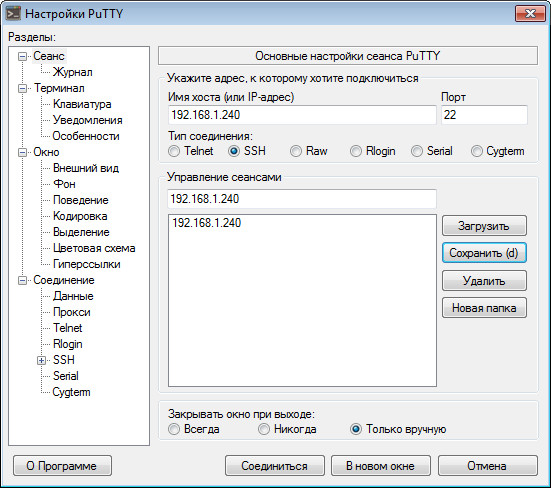Viewport: 551px width, 488px height.
Task: Open Фон settings
Action: pos(64,184)
